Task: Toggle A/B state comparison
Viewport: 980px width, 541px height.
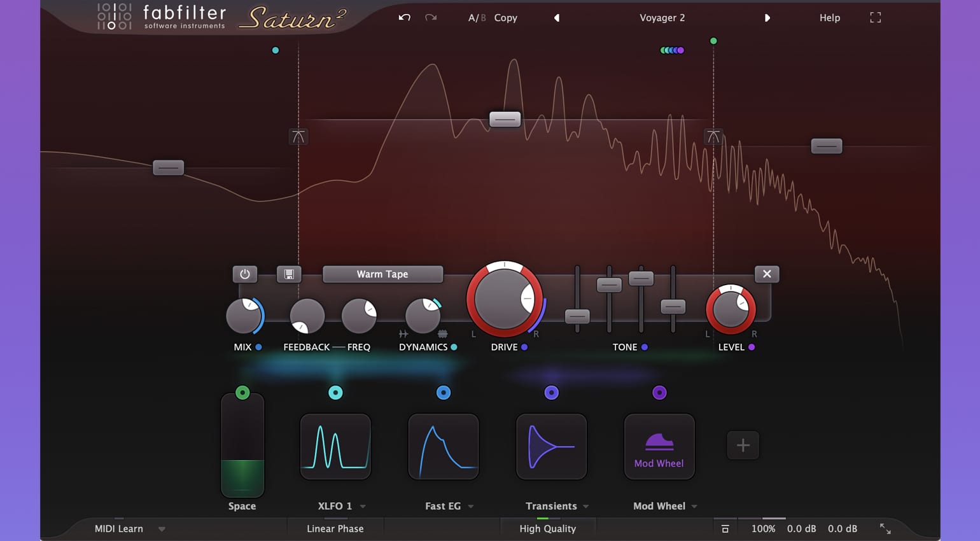Action: pos(477,18)
